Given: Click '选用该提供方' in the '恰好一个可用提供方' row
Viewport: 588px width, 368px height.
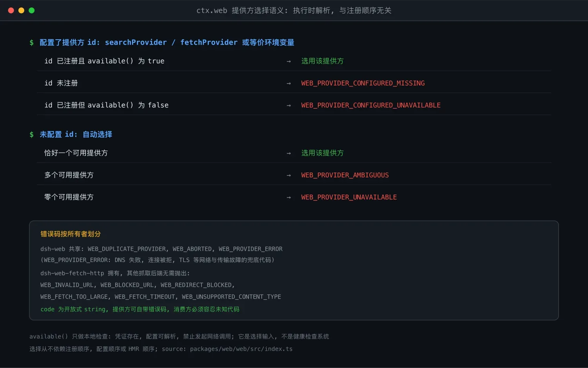Looking at the screenshot, I should pos(322,153).
